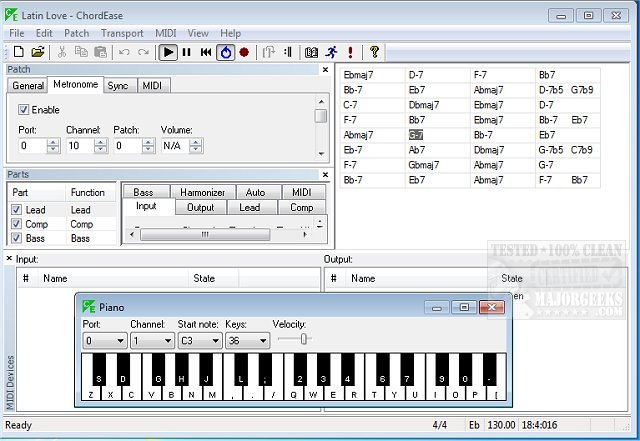The image size is (640, 441).
Task: Click the Copy toolbar icon
Action: click(x=81, y=52)
